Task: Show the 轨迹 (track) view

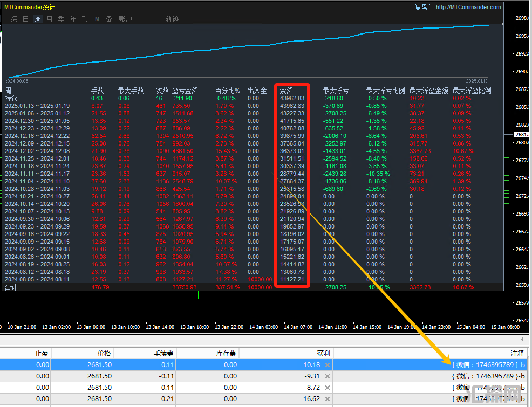Action: click(x=172, y=19)
